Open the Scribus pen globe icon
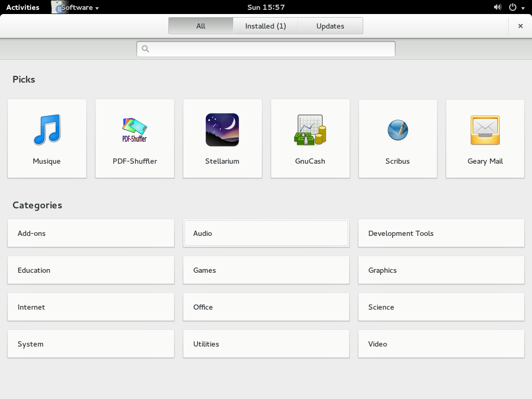The width and height of the screenshot is (532, 399). [x=397, y=130]
